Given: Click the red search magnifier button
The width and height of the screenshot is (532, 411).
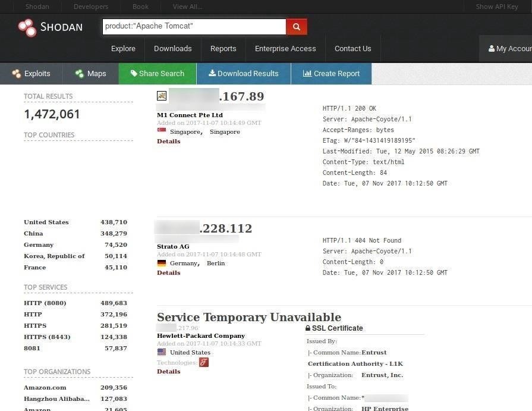Looking at the screenshot, I should point(297,27).
